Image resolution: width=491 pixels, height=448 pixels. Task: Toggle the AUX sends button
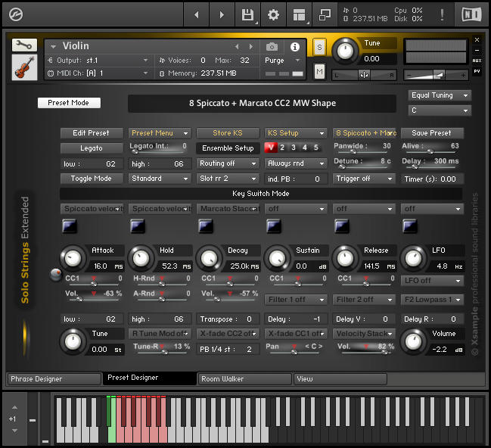(477, 61)
